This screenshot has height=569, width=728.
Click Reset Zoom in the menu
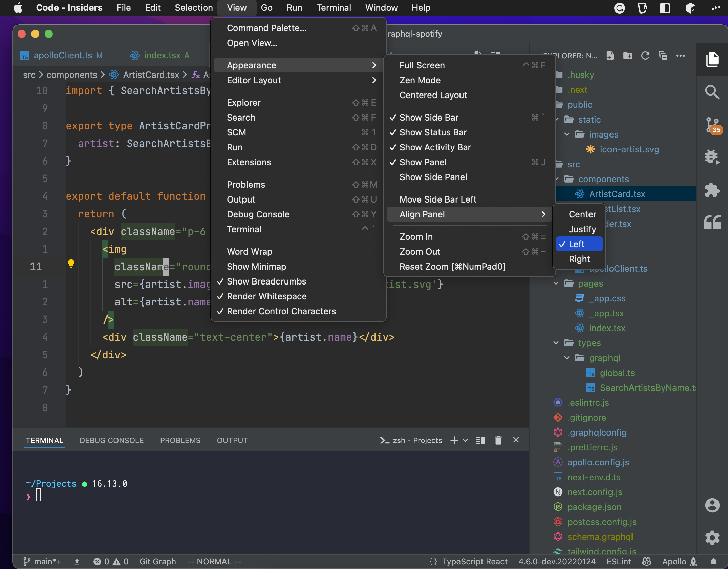(x=452, y=267)
